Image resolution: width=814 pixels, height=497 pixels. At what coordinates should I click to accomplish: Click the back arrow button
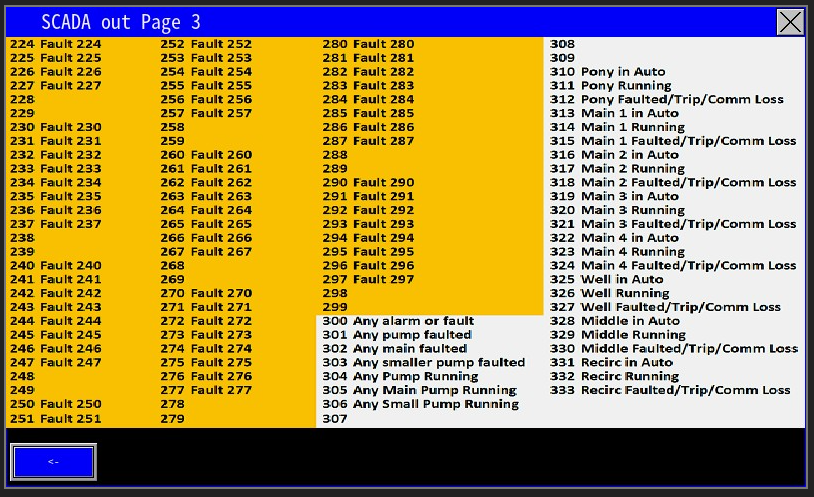click(54, 462)
